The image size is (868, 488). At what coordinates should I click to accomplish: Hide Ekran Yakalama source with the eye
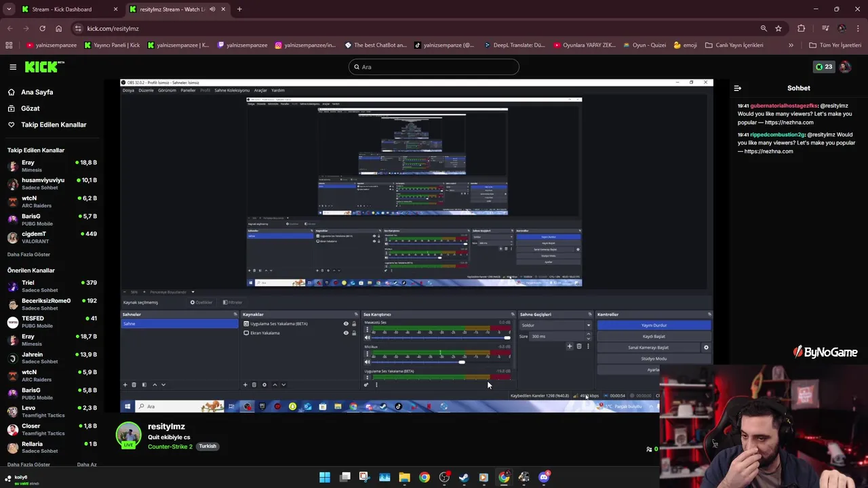[346, 333]
